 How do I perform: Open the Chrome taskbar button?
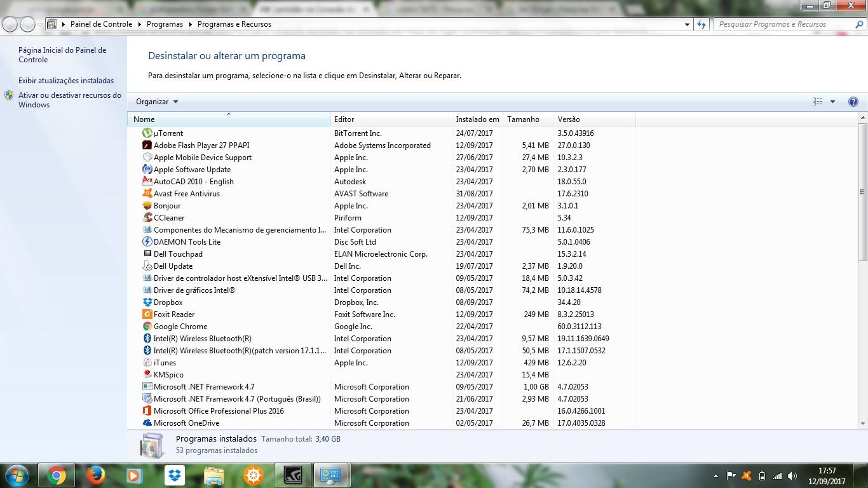(56, 475)
